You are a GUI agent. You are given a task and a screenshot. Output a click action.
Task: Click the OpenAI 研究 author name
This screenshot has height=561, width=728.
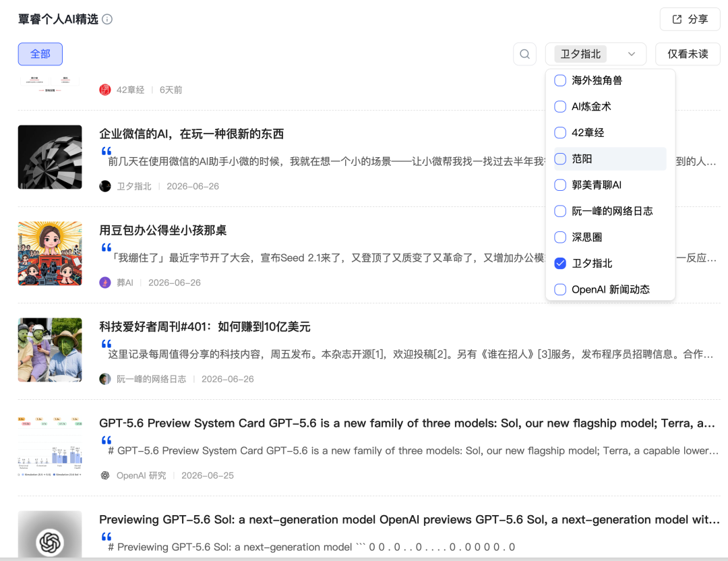pyautogui.click(x=141, y=475)
